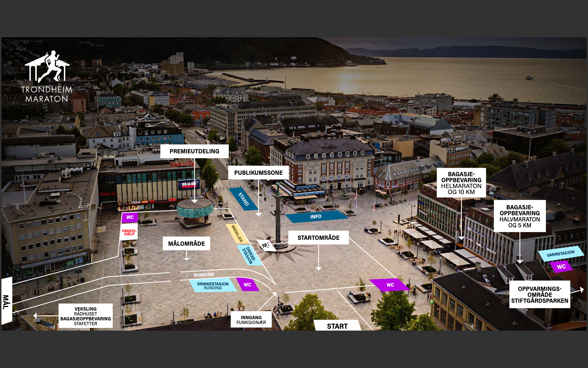Click the PREMIEUTDELING label
588x368 pixels.
click(194, 151)
